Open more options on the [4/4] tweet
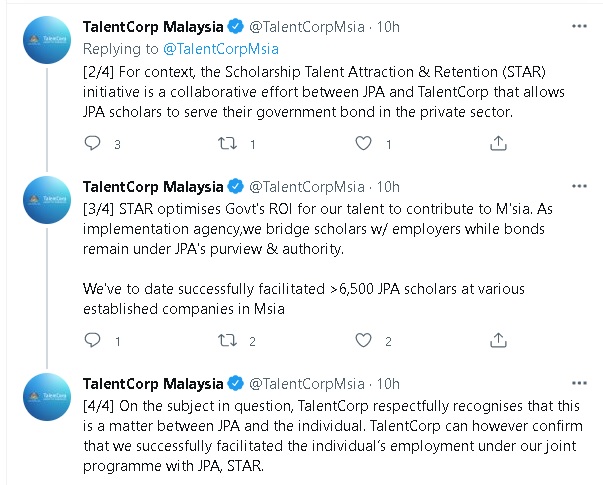Viewport: 603px width, 485px height. (x=579, y=383)
